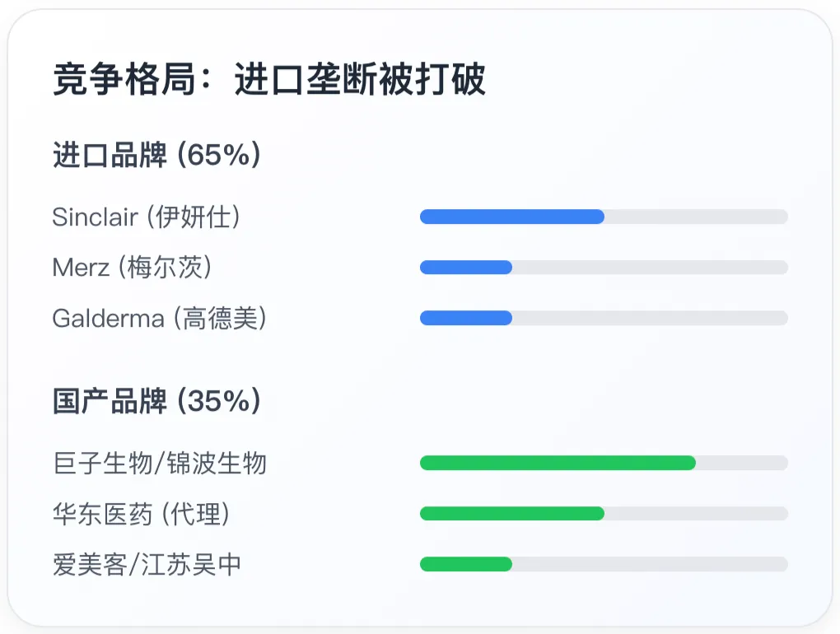This screenshot has height=634, width=840.
Task: Click the Sinclair (伊妍仕) blue progress bar
Action: coord(512,217)
